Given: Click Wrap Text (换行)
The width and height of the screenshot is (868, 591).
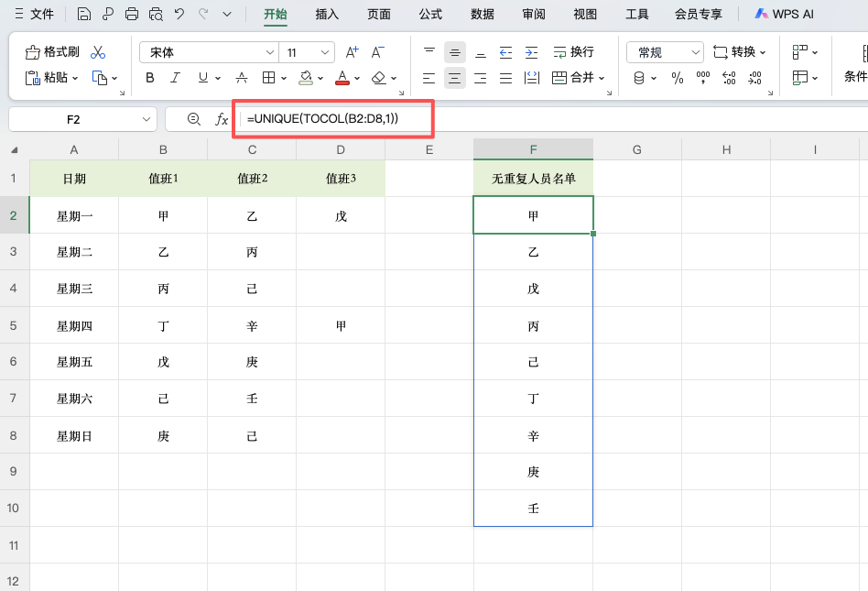Looking at the screenshot, I should (x=573, y=52).
